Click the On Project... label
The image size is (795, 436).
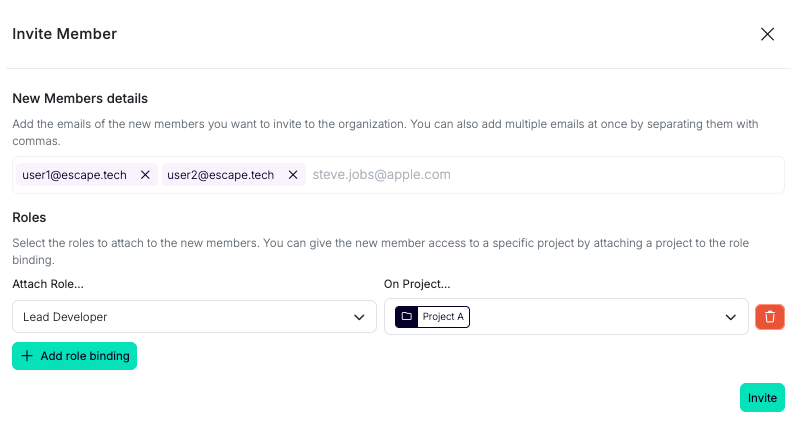tap(417, 285)
